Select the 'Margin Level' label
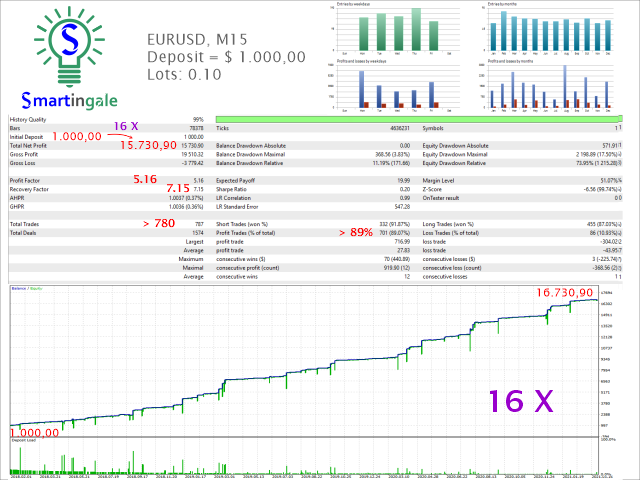This screenshot has height=480, width=640. (438, 180)
